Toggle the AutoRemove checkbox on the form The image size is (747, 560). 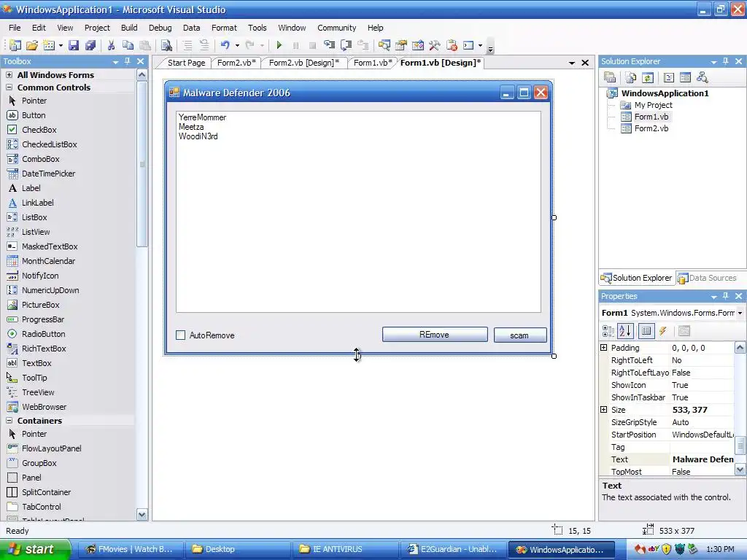pos(181,335)
